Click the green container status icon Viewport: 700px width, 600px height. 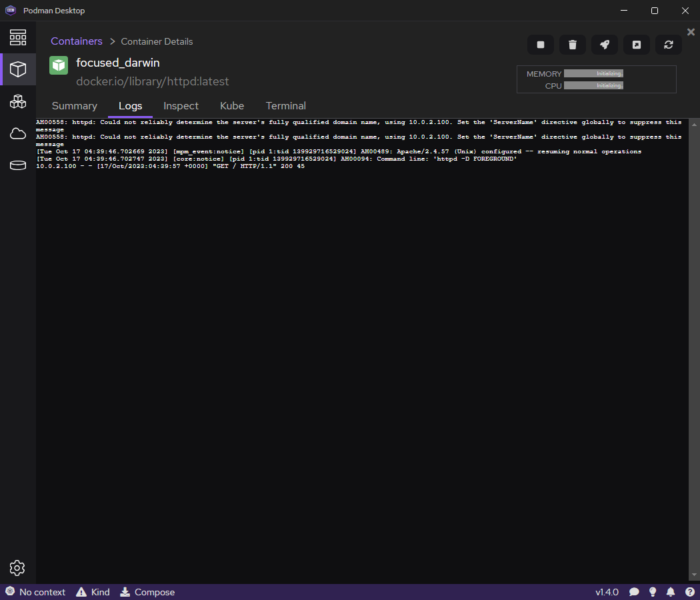coord(59,65)
